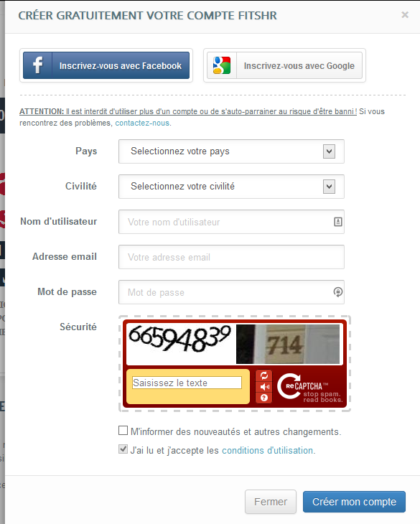This screenshot has height=524, width=420.
Task: Open the Civilité dropdown
Action: 231,187
